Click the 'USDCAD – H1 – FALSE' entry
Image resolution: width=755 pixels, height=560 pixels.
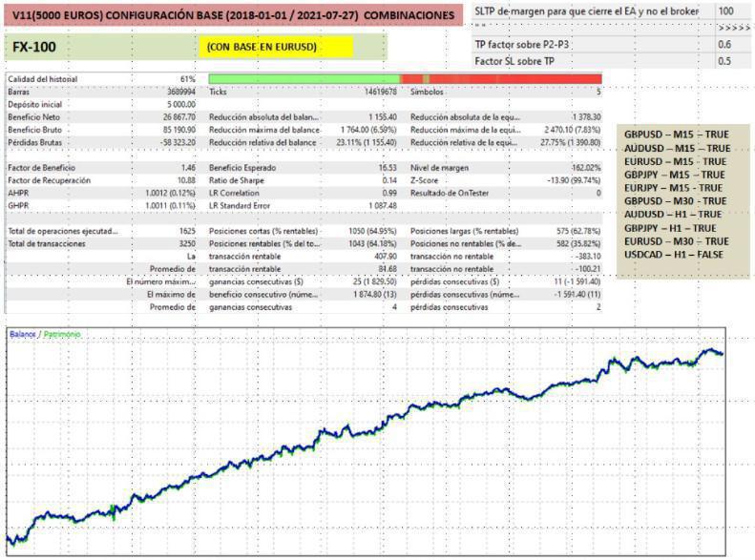pyautogui.click(x=674, y=254)
